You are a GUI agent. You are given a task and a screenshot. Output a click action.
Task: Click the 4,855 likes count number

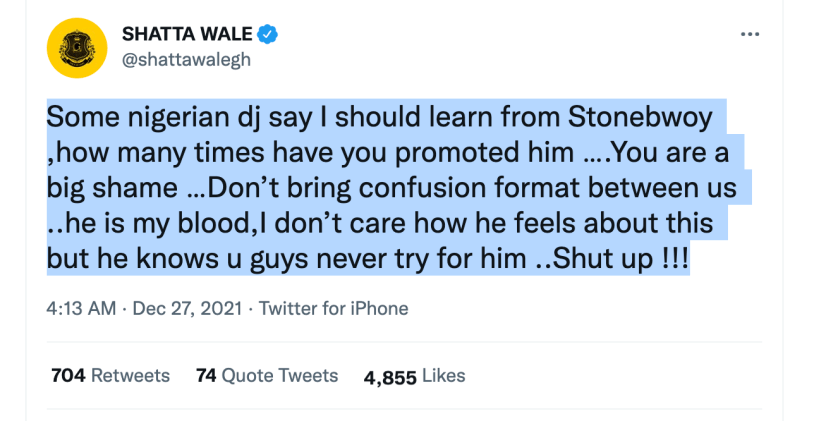[x=390, y=377]
